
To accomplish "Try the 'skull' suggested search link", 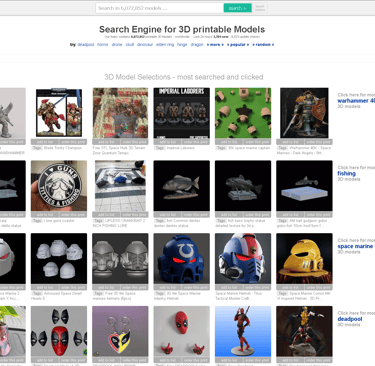I will click(130, 45).
